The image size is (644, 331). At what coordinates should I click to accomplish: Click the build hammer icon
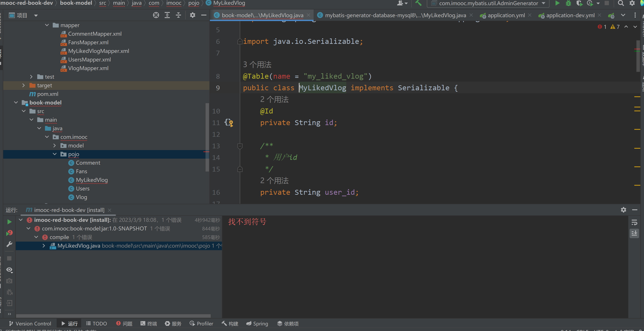tap(418, 3)
